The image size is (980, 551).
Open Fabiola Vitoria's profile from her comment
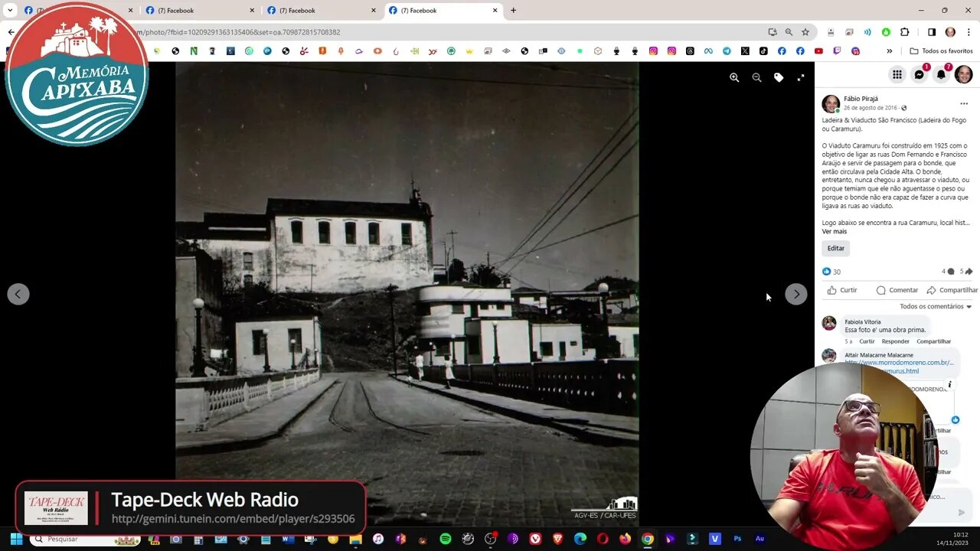click(x=863, y=322)
